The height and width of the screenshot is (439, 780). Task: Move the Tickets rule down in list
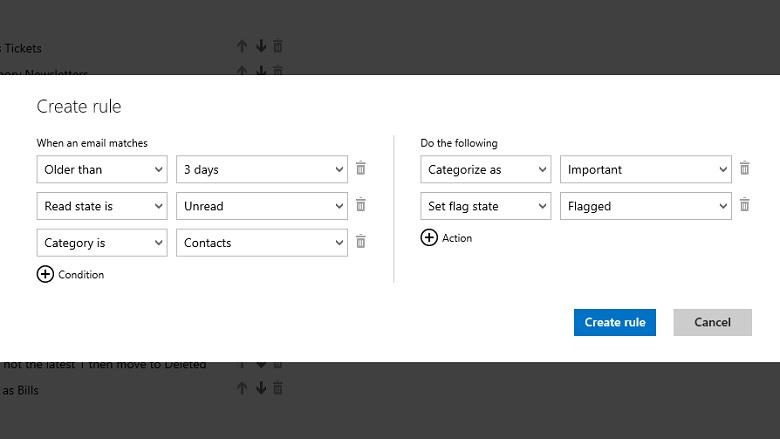point(260,46)
